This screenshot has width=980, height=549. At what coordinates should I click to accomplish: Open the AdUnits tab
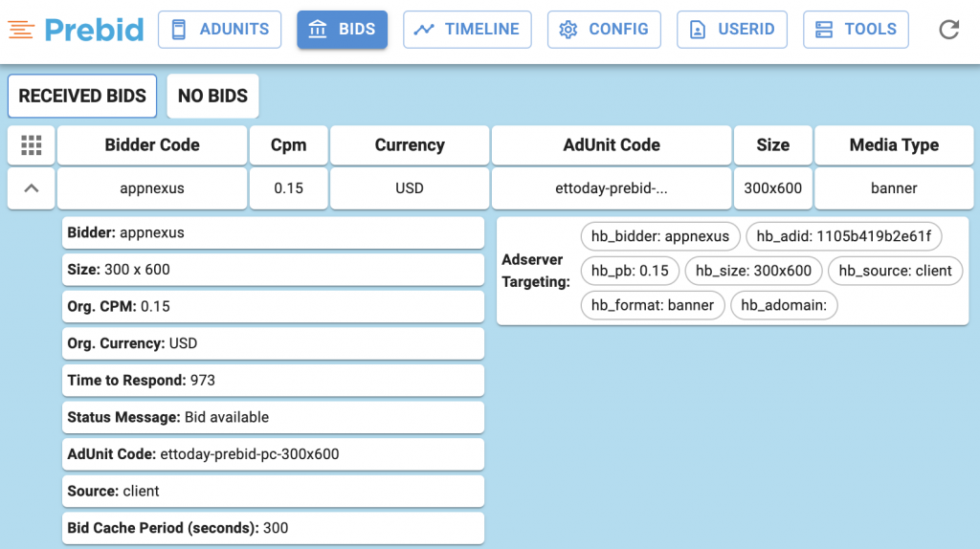click(219, 30)
